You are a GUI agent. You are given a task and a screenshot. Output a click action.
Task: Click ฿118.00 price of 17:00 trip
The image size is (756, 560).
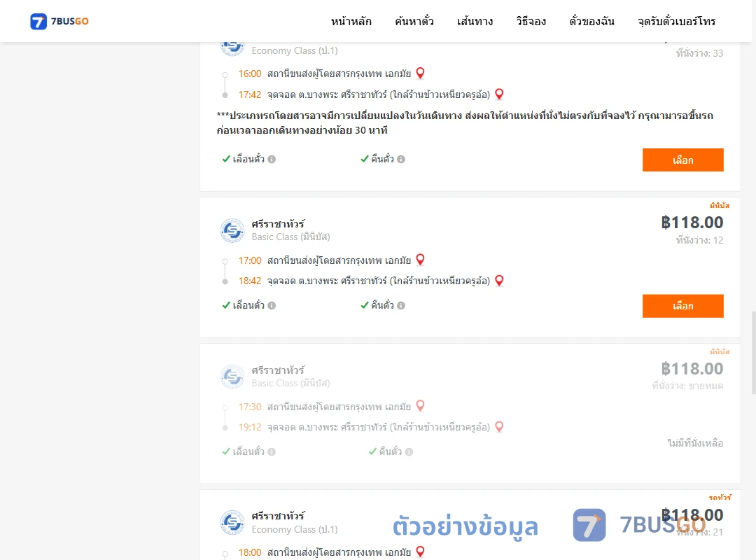[692, 223]
